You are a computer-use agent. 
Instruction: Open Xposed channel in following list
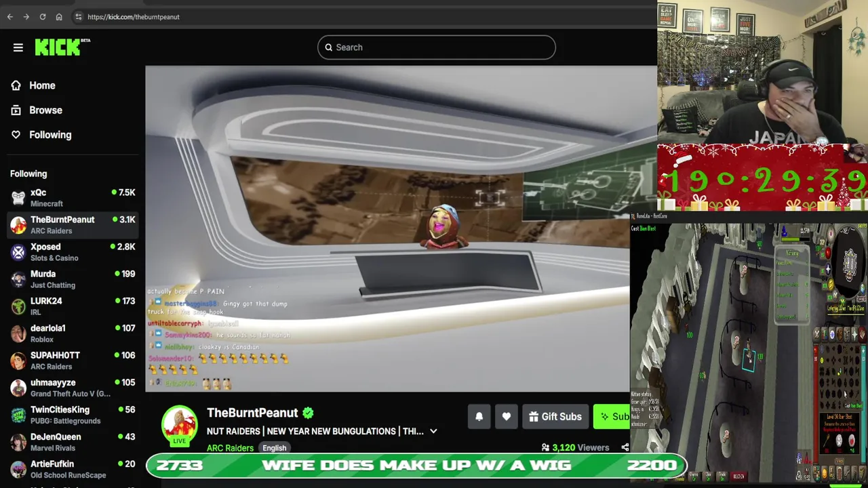point(73,252)
